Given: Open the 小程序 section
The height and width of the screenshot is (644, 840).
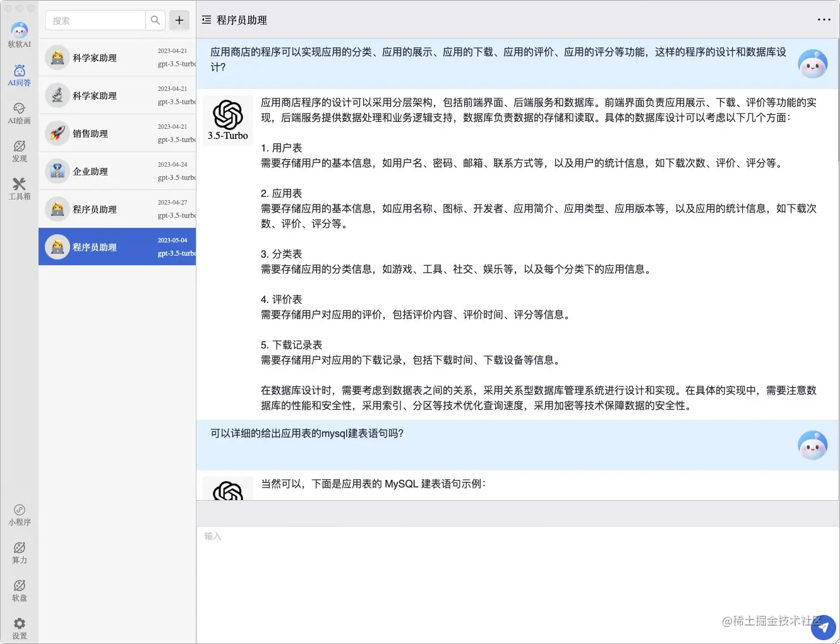Looking at the screenshot, I should tap(20, 515).
